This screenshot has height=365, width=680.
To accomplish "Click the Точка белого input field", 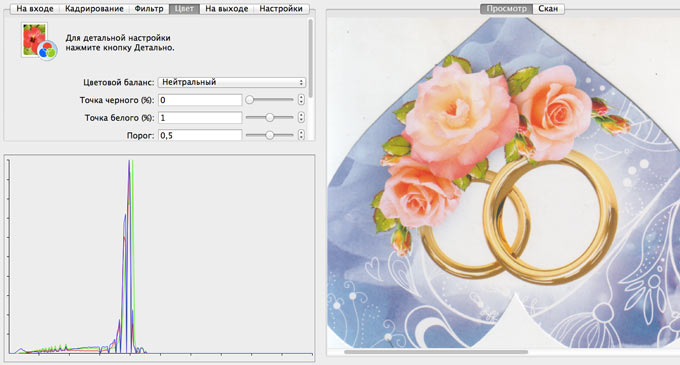I will pos(200,118).
